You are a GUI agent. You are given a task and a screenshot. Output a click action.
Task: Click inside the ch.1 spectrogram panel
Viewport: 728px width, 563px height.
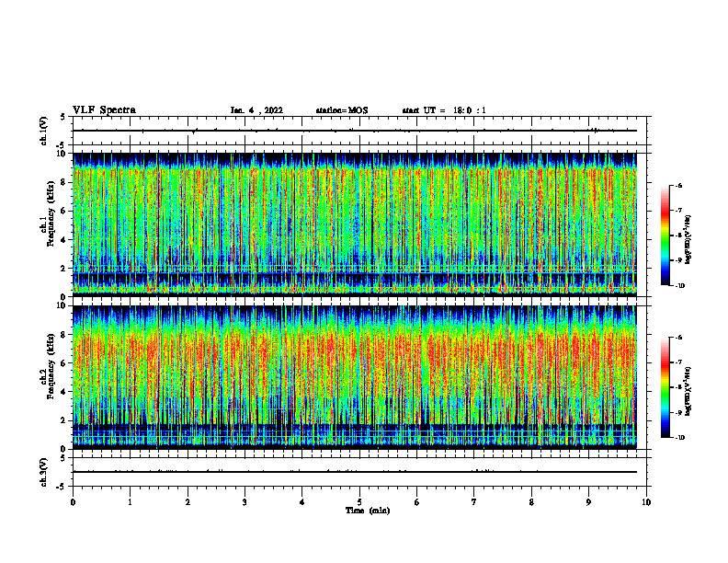click(x=355, y=224)
